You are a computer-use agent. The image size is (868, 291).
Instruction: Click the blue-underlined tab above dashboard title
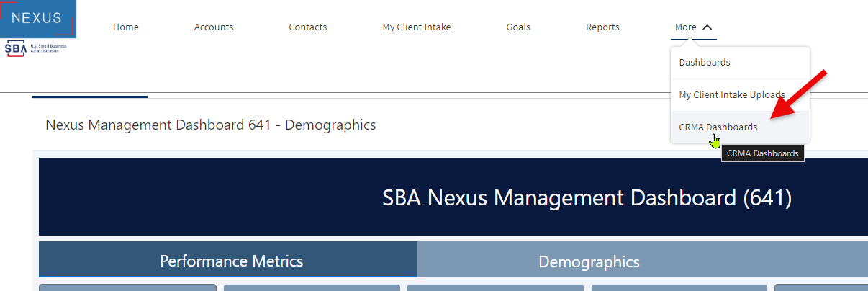(x=90, y=96)
